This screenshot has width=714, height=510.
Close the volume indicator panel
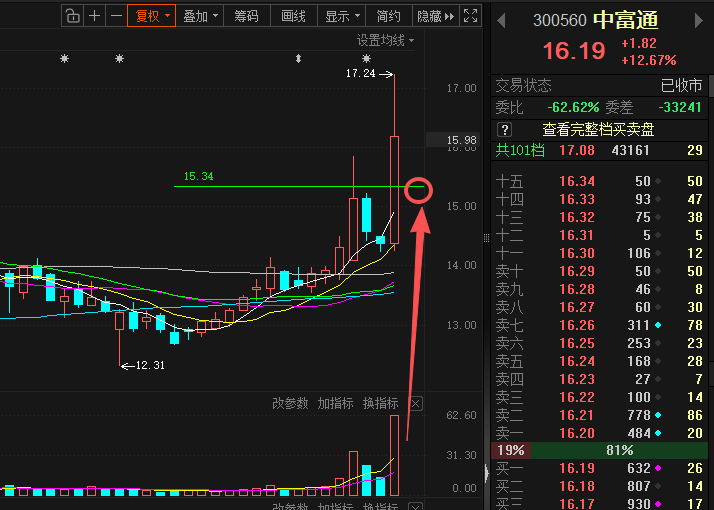[415, 403]
